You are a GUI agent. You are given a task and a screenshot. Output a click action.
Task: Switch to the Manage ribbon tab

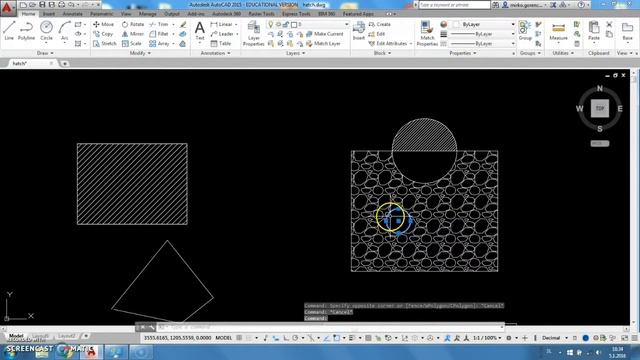[x=147, y=14]
